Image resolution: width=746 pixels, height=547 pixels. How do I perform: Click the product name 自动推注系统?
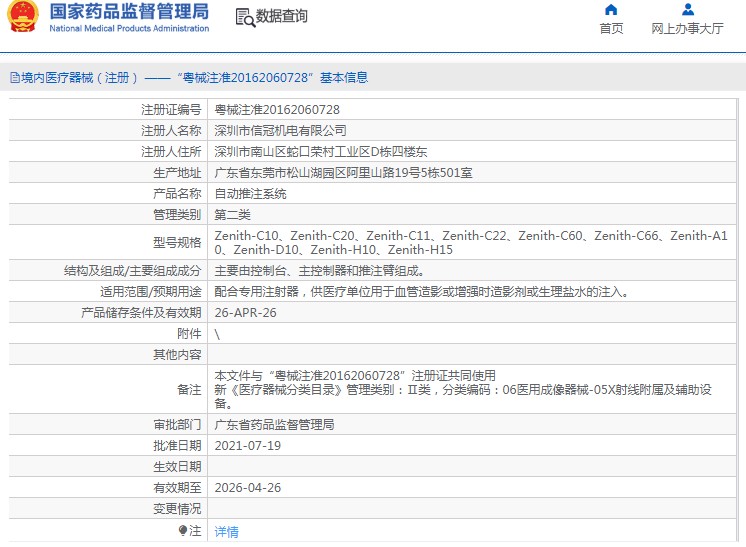251,193
